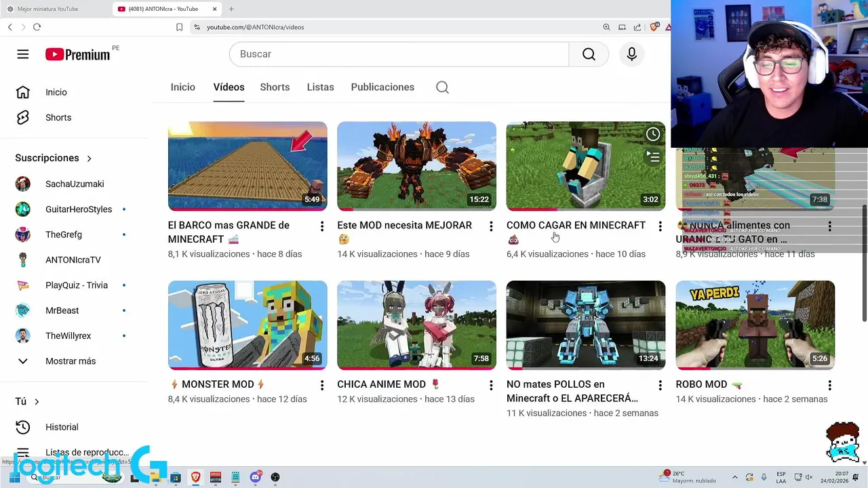868x488 pixels.
Task: Open the browser zoom icon in the address bar
Action: coord(606,27)
